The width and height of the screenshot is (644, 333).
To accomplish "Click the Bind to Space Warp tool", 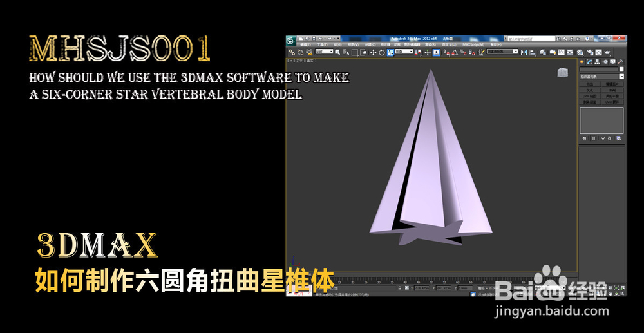I will pyautogui.click(x=309, y=52).
